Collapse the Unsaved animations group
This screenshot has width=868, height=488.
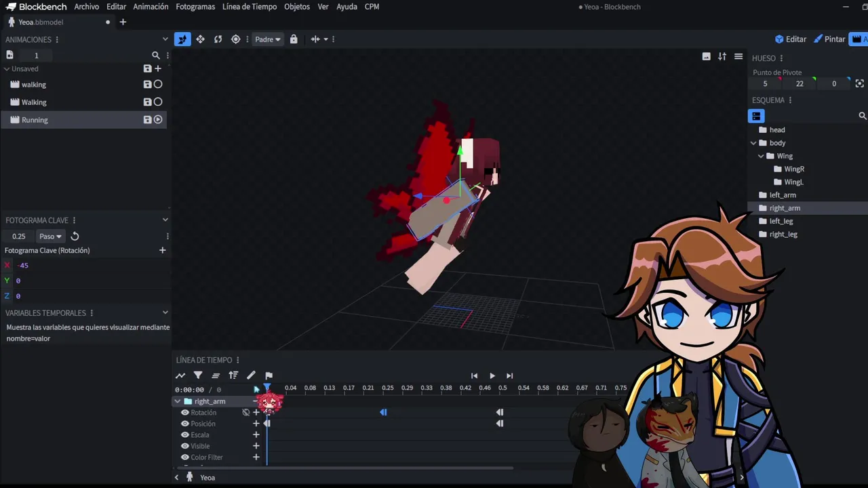point(7,68)
